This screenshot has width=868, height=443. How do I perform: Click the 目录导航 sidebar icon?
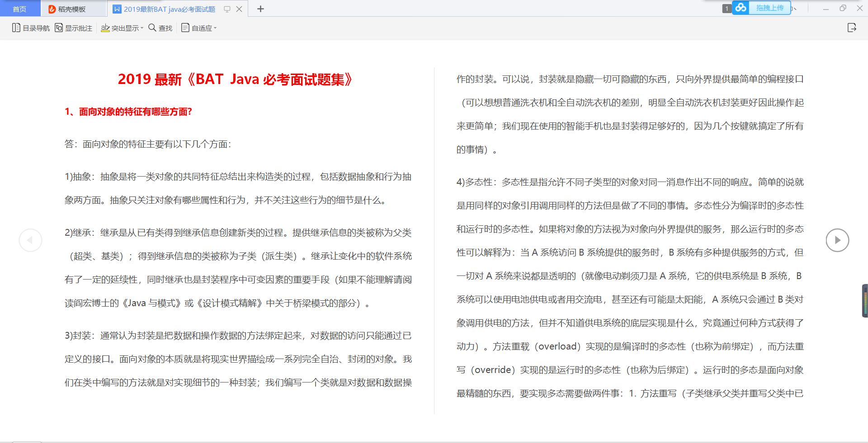(x=16, y=28)
